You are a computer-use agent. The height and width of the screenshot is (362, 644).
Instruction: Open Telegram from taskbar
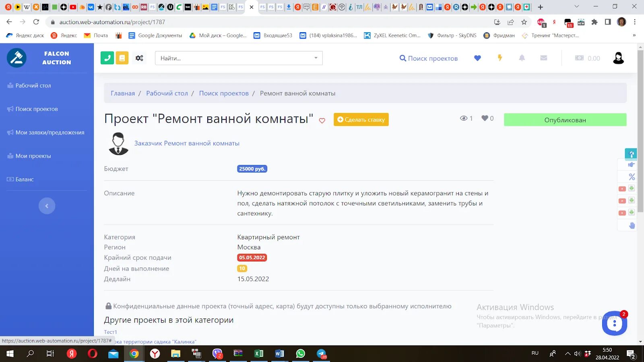click(321, 354)
